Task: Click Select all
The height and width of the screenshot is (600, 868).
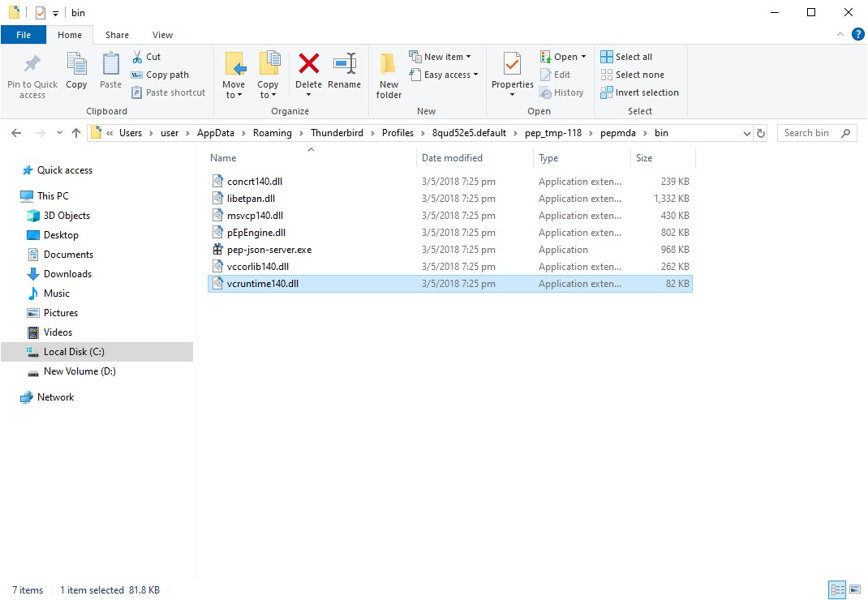Action: click(626, 57)
